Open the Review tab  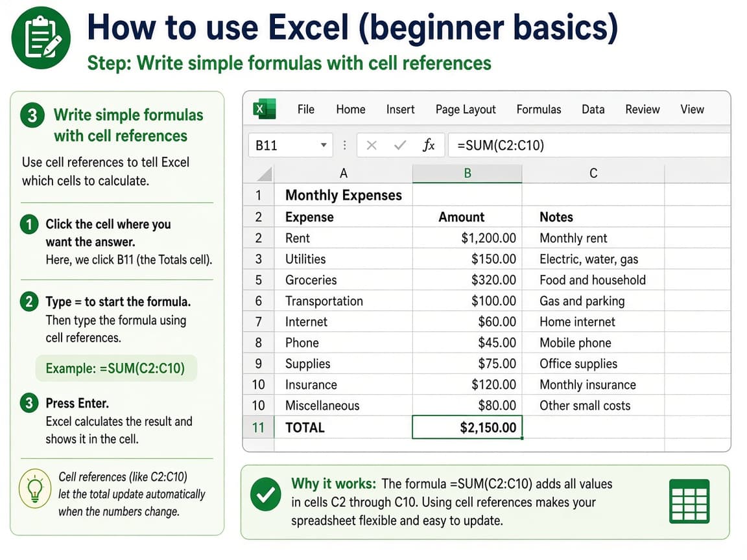pos(643,110)
